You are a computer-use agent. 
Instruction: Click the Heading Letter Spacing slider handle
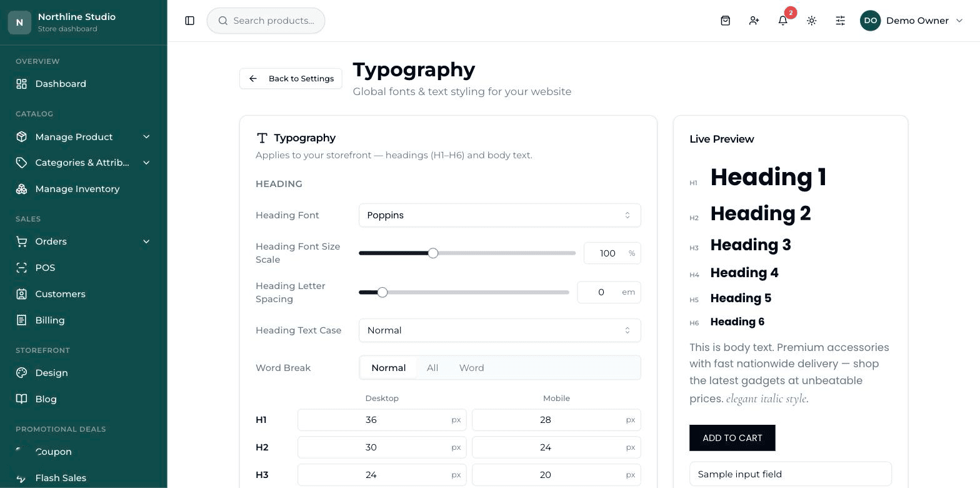tap(382, 292)
